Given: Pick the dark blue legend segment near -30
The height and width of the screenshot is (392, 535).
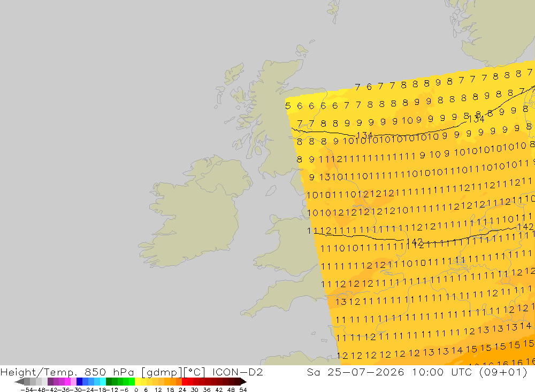Looking at the screenshot, I should 80,381.
